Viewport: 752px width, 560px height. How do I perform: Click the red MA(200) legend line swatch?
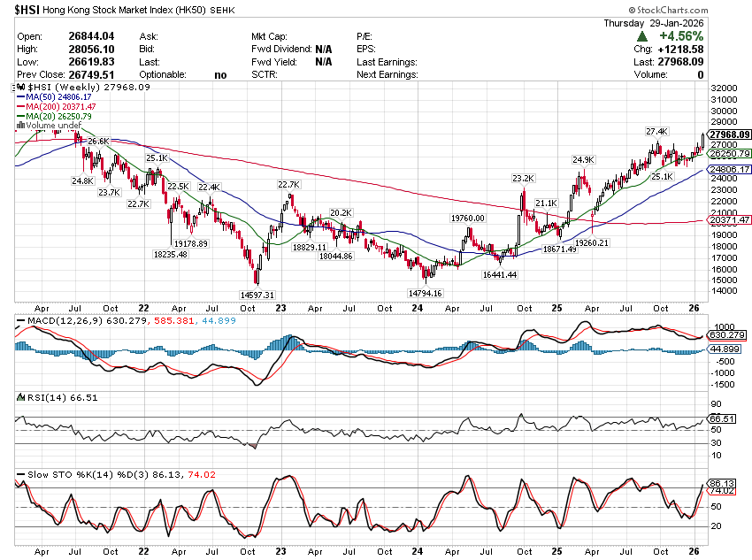coord(20,107)
